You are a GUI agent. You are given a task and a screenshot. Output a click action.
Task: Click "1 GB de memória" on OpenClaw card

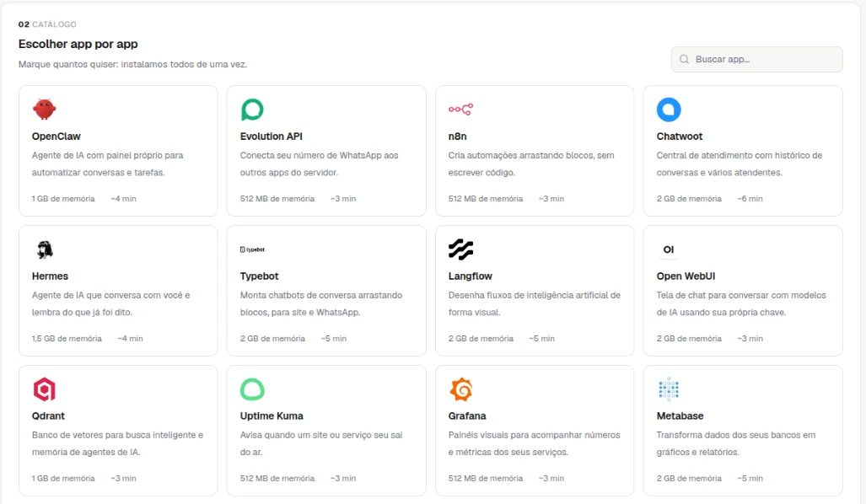coord(63,199)
